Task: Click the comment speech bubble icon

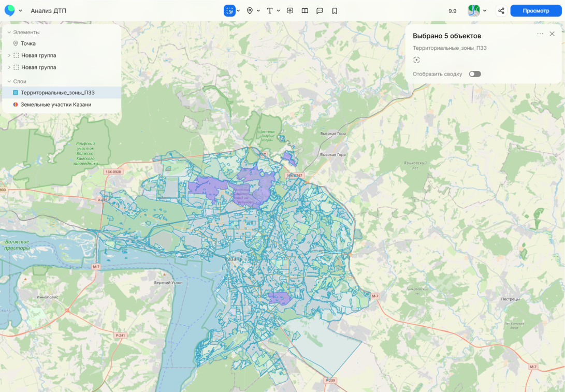Action: coord(320,10)
